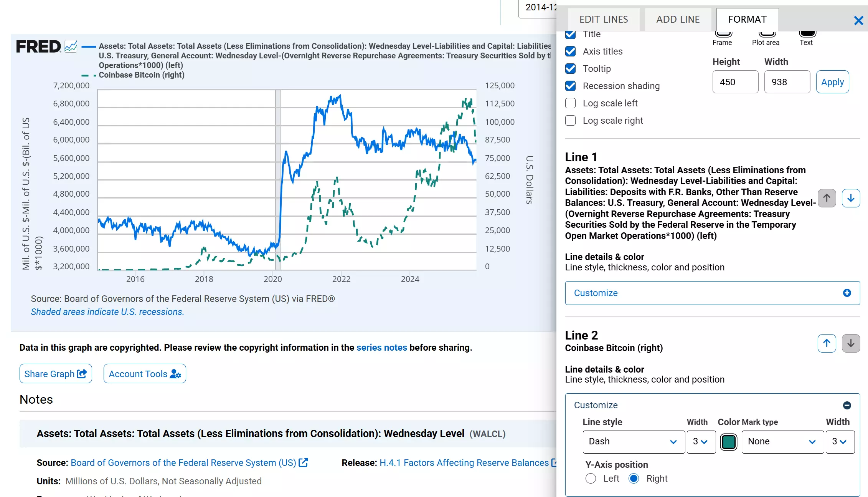Click the 'Line 1' heading

581,157
